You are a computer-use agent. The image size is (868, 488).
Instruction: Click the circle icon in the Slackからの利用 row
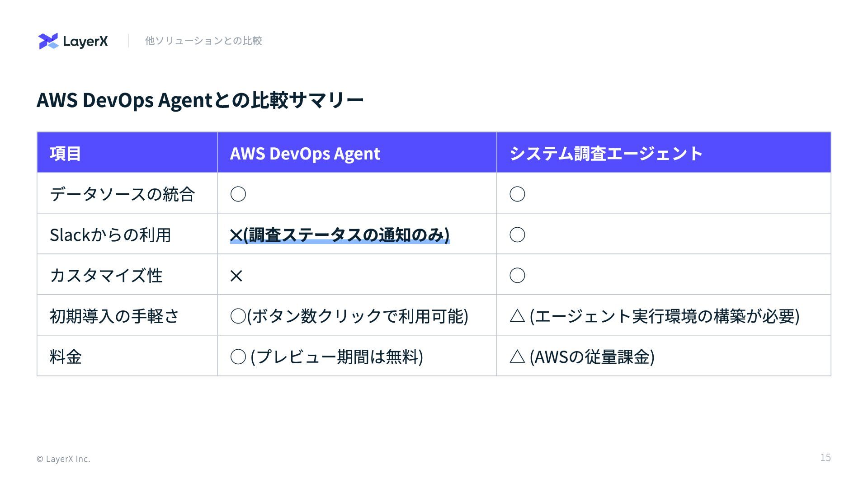point(517,235)
